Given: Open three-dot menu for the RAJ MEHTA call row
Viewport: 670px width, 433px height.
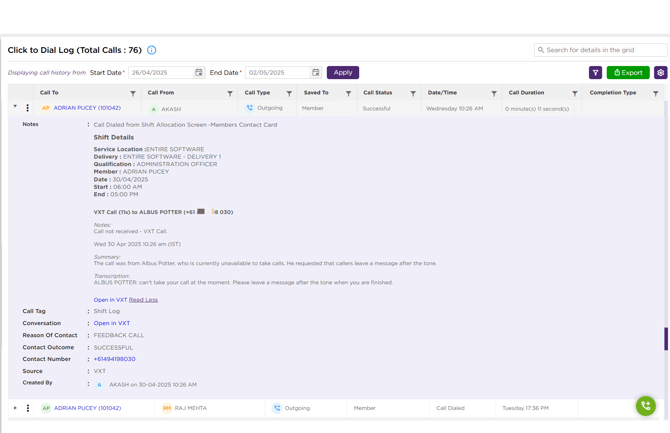Looking at the screenshot, I should 28,408.
